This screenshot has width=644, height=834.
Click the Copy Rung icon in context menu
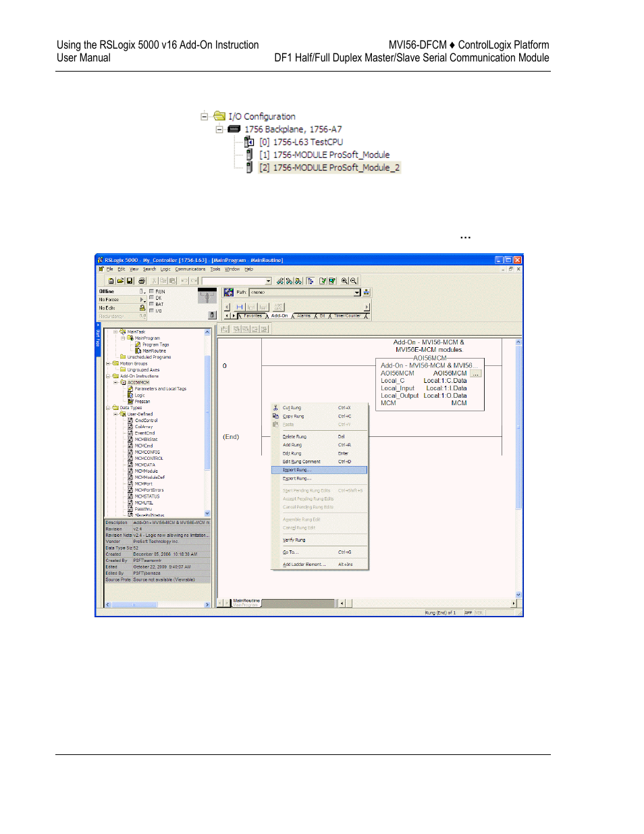point(275,416)
